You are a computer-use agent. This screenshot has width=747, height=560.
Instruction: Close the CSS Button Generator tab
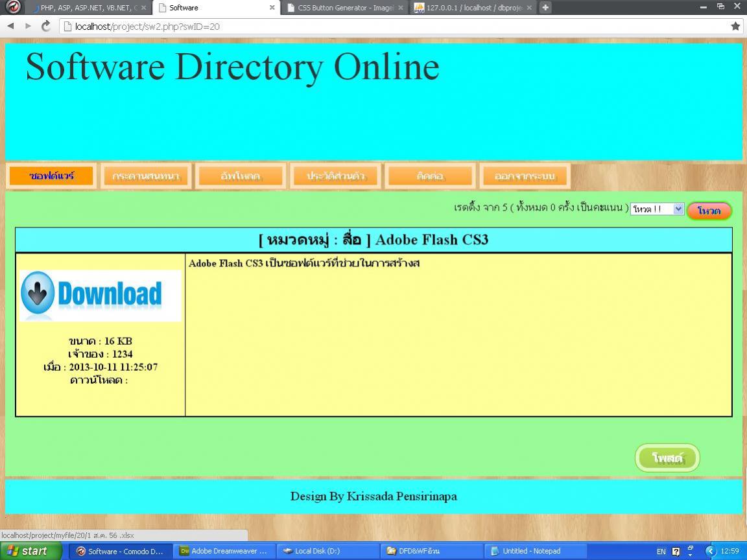point(401,8)
